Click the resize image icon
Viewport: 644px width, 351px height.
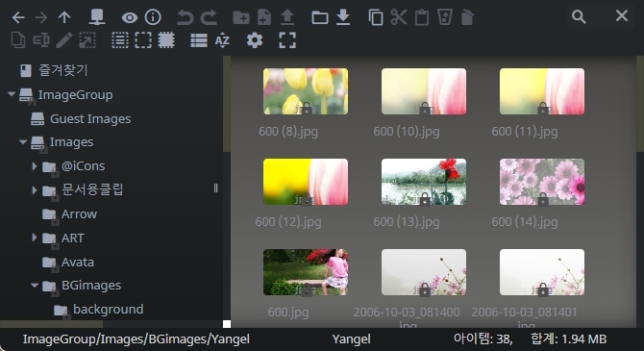click(87, 40)
